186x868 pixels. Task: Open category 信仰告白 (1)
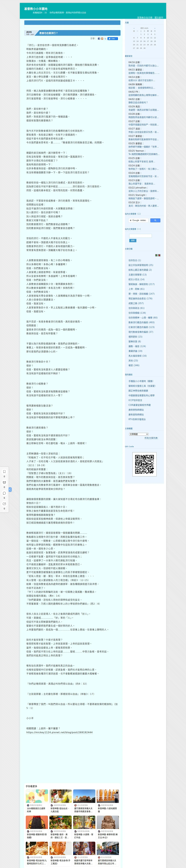pyautogui.click(x=135, y=260)
